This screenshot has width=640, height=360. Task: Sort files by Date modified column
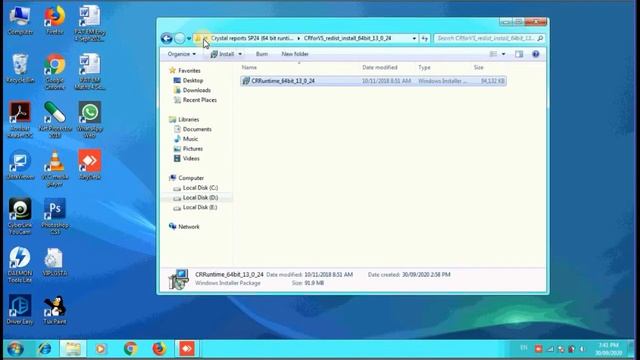(380, 67)
